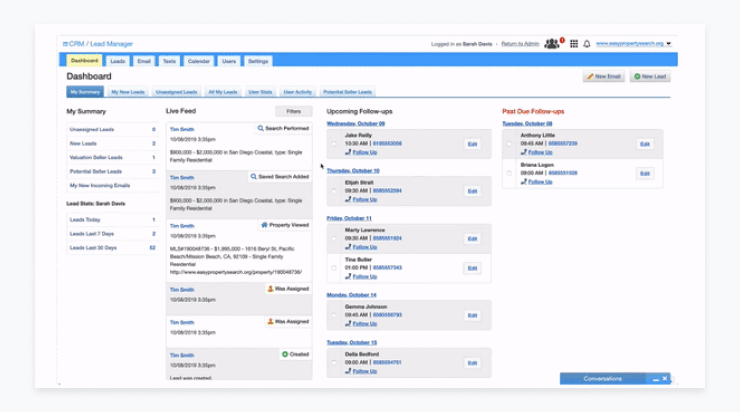The width and height of the screenshot is (740, 412).
Task: Open the apps grid icon
Action: 574,44
